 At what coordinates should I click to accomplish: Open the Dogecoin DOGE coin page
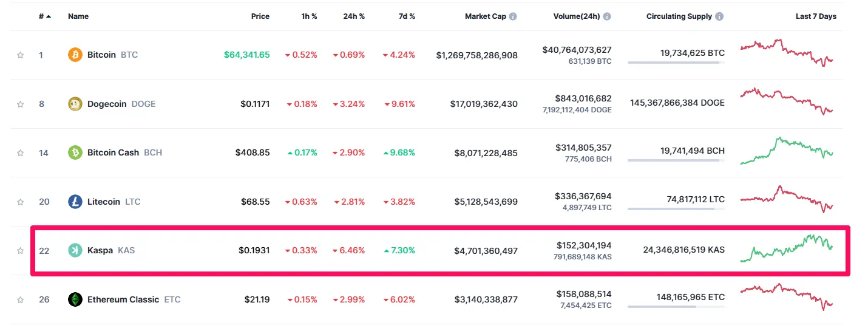pos(121,104)
